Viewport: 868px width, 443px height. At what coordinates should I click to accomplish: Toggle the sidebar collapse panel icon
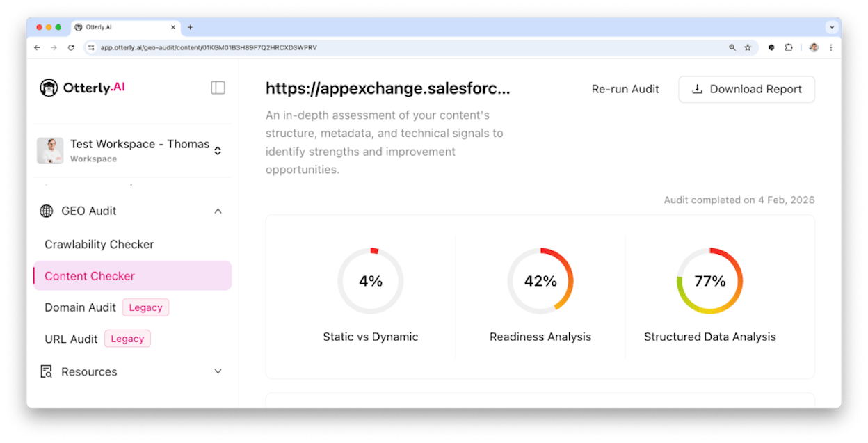[x=218, y=88]
